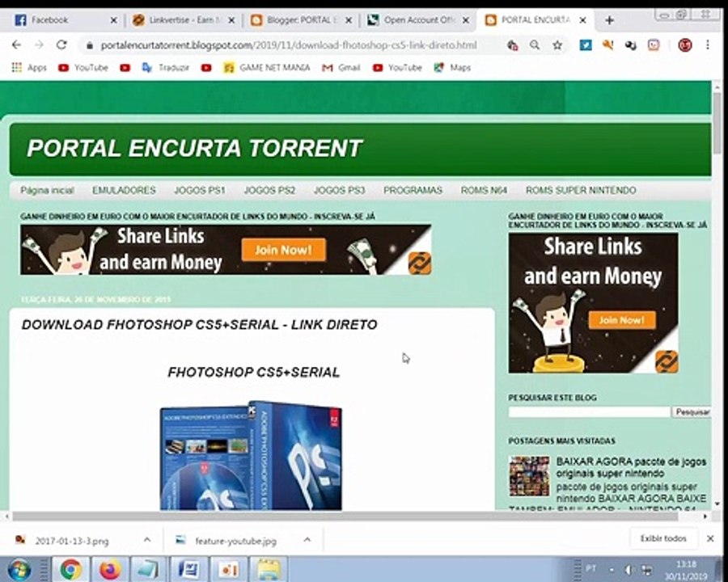Open Firefox from the taskbar
The image size is (728, 582).
point(110,569)
